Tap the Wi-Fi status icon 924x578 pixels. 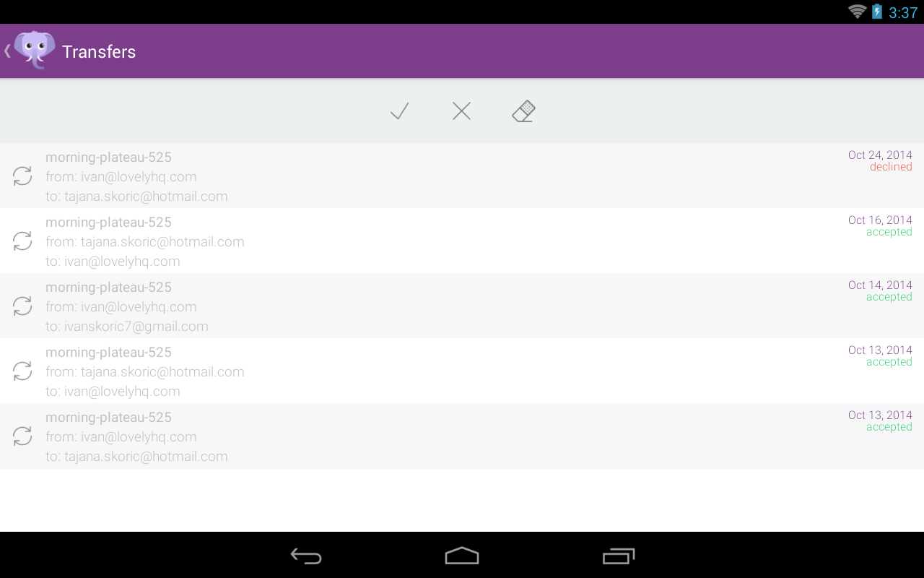[857, 11]
